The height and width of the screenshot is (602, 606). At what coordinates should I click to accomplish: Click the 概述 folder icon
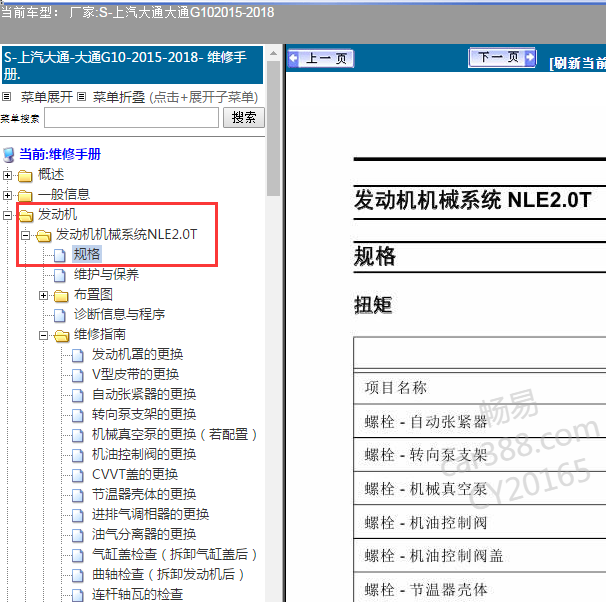[x=25, y=175]
